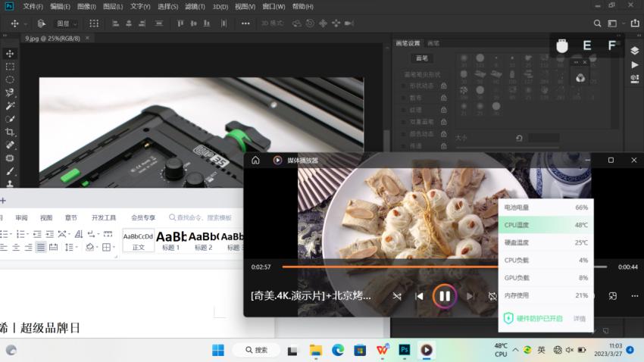644x362 pixels.
Task: Open borders dropdown in WPS ribbon
Action: coord(114,247)
